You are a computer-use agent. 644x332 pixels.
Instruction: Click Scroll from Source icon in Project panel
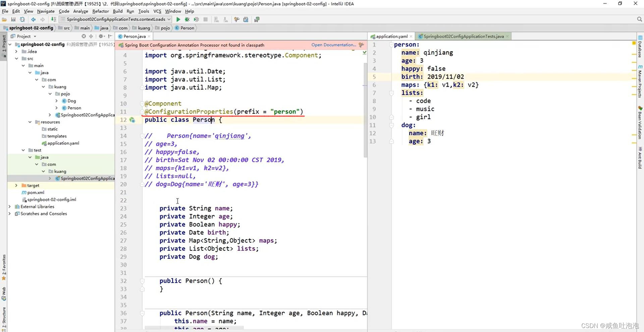[84, 36]
